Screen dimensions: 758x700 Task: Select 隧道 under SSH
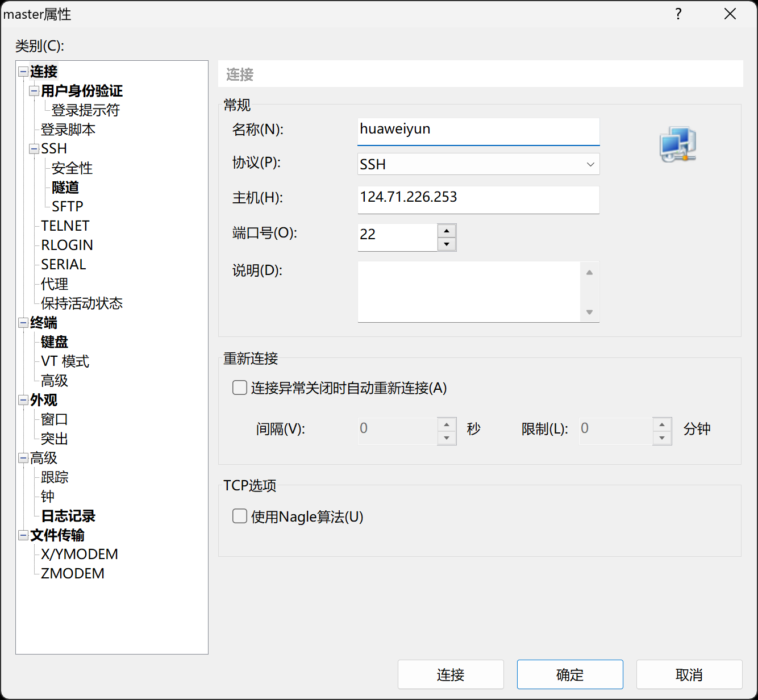coord(65,188)
